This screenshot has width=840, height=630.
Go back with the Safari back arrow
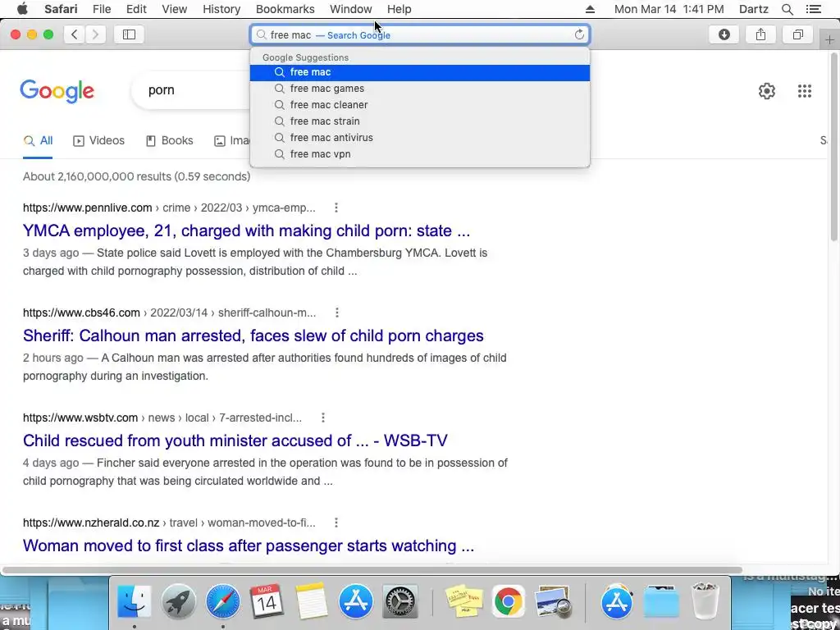(75, 34)
